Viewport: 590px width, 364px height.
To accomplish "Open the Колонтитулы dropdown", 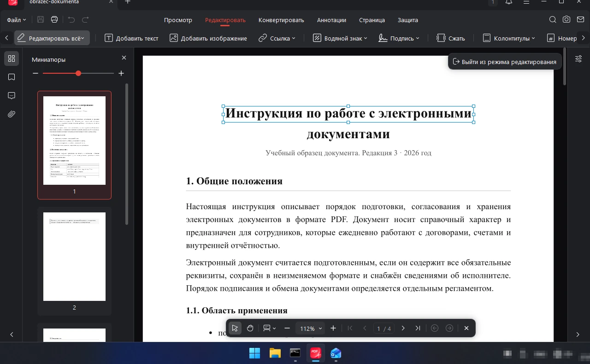I will [x=509, y=38].
